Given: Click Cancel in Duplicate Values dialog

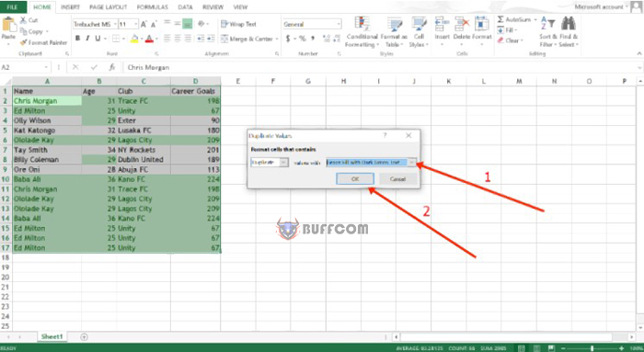Looking at the screenshot, I should coord(397,179).
